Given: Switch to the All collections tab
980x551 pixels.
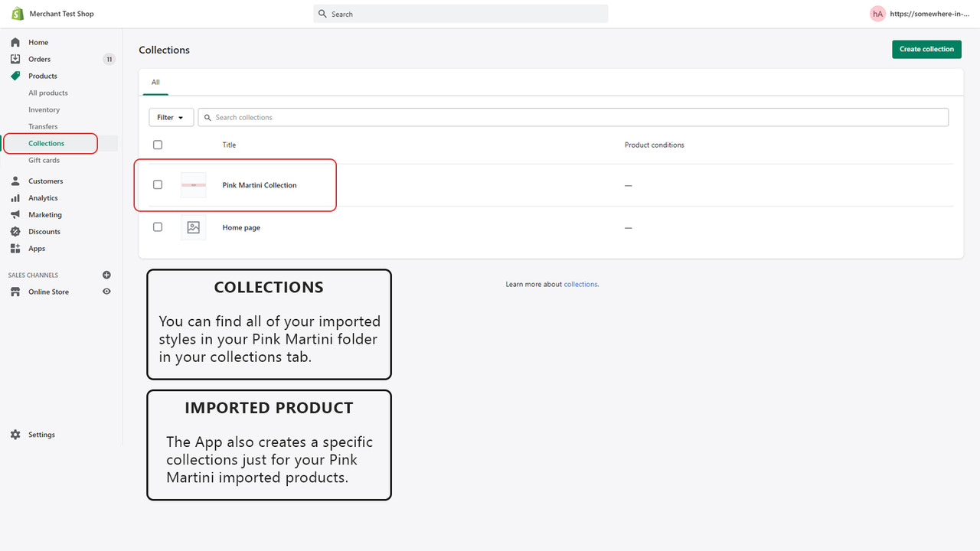Looking at the screenshot, I should (155, 82).
